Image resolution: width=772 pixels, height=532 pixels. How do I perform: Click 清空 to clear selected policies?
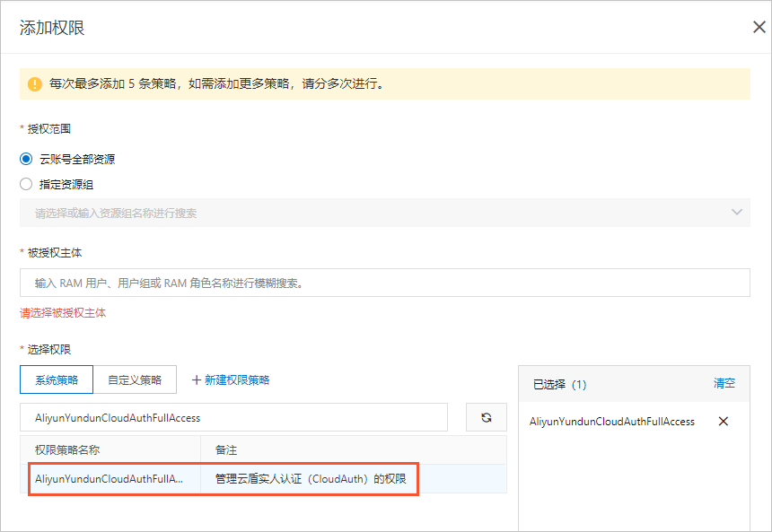point(724,383)
